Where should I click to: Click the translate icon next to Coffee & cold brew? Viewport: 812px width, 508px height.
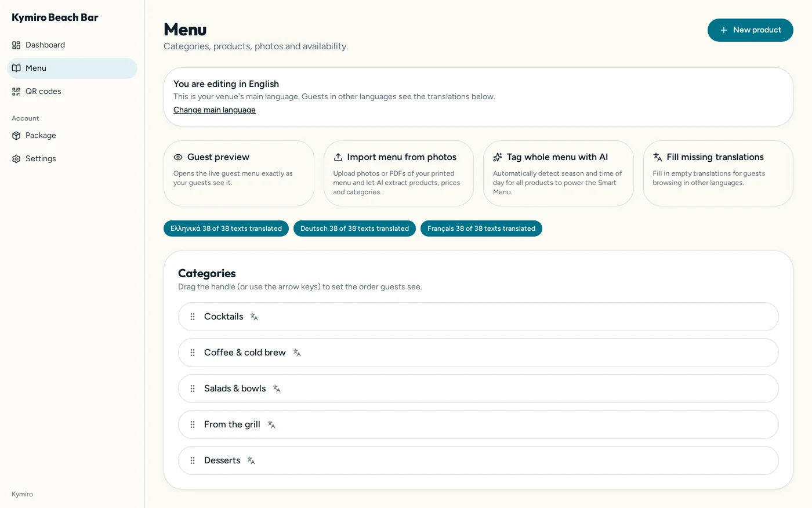297,353
